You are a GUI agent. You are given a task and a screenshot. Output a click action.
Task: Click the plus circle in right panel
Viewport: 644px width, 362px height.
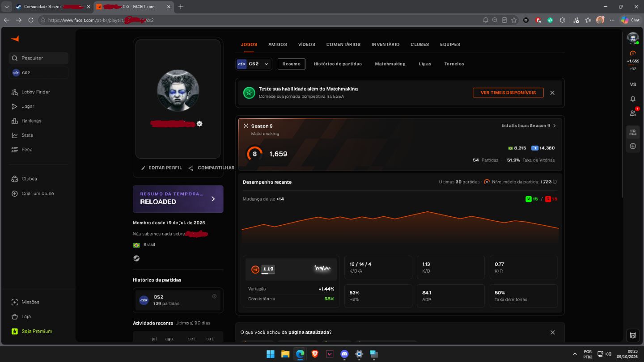[x=633, y=146]
